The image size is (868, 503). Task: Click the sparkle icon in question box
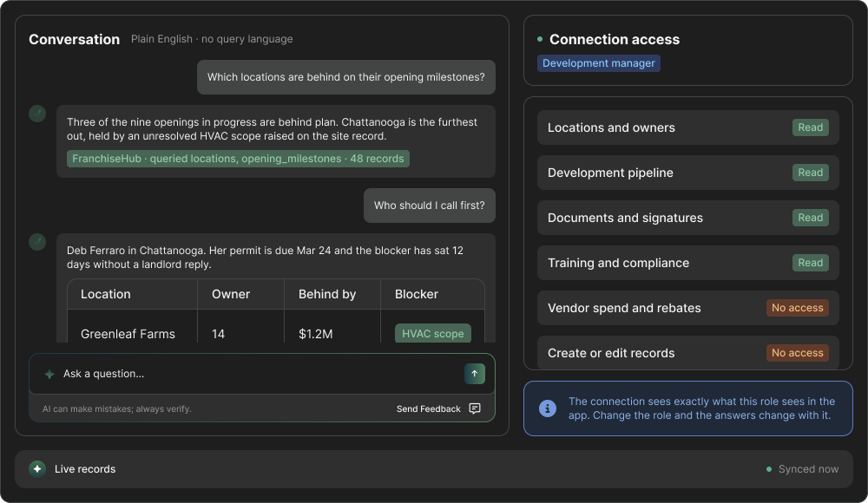[x=49, y=374]
